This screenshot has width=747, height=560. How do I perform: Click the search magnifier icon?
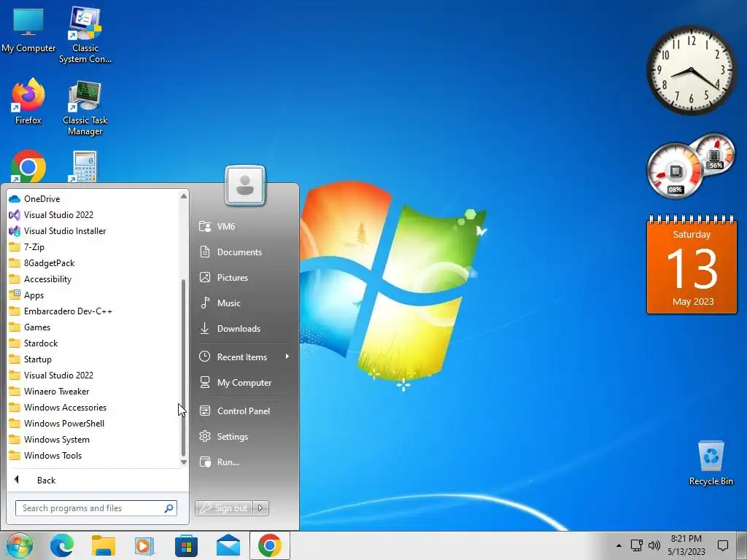[169, 508]
